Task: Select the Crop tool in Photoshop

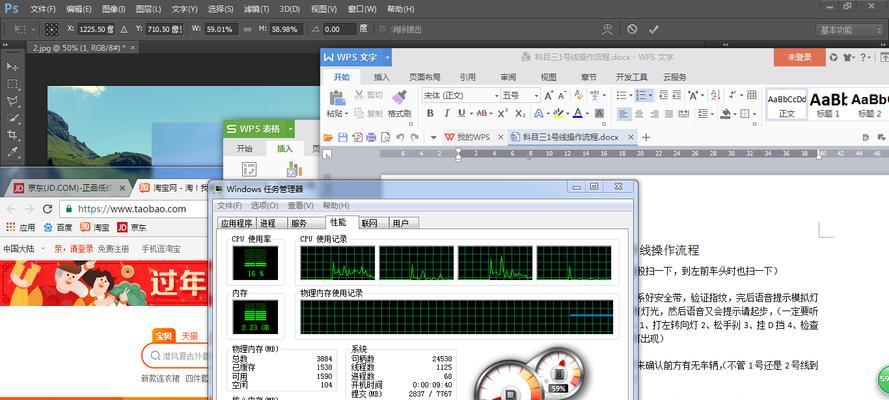Action: [x=12, y=134]
